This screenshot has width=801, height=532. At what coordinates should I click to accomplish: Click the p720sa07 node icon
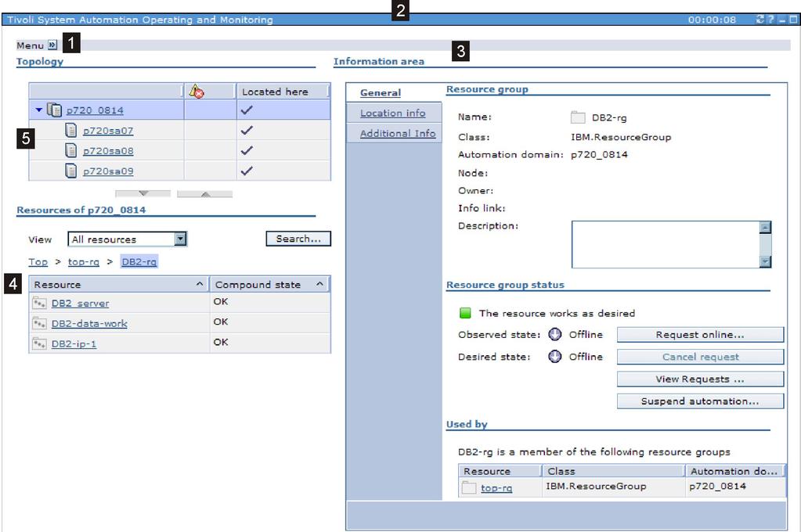coord(71,130)
